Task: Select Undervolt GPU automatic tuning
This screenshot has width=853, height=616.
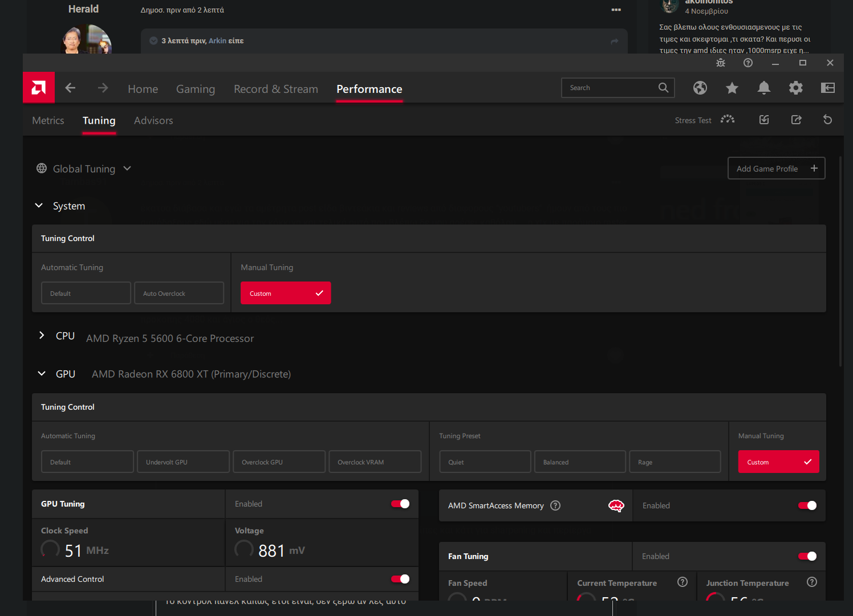Action: click(x=183, y=462)
